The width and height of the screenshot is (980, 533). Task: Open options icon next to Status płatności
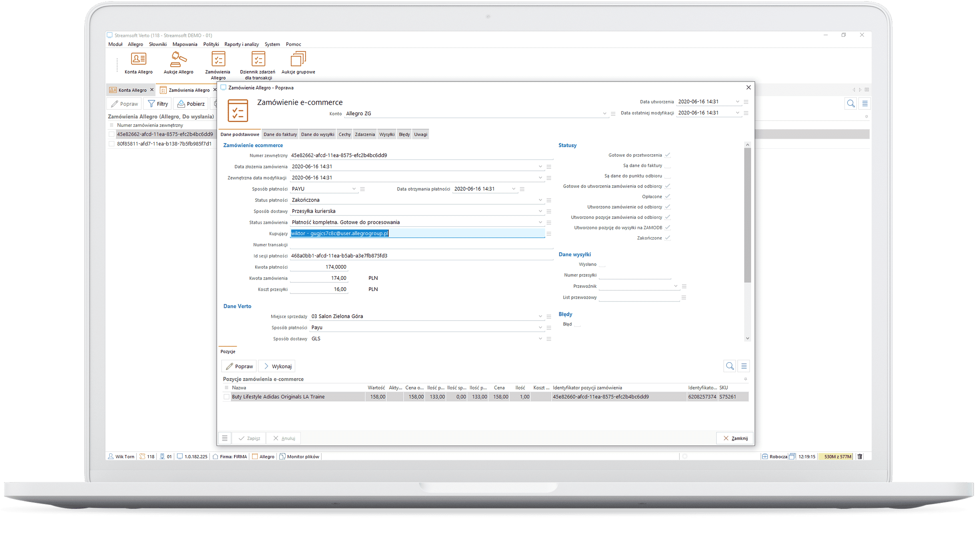(x=549, y=200)
